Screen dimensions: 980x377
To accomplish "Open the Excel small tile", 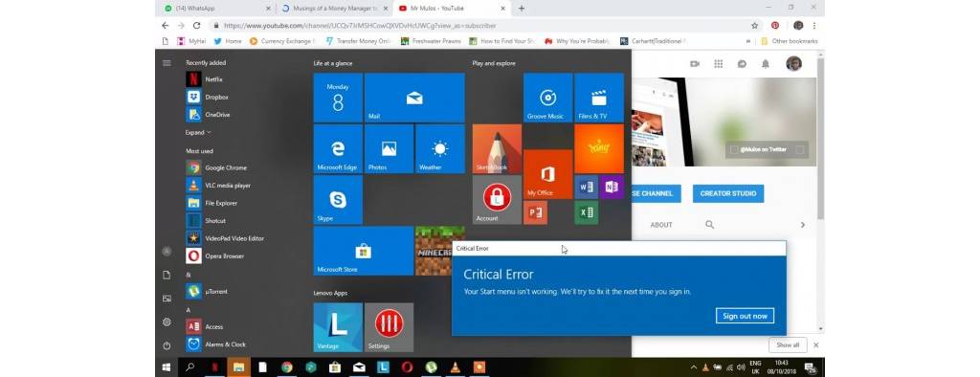I will (x=587, y=212).
